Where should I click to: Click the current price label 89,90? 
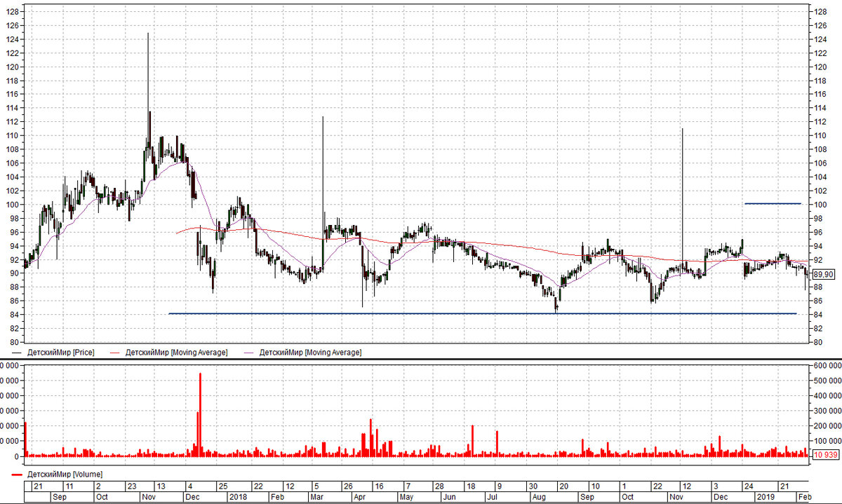[822, 274]
